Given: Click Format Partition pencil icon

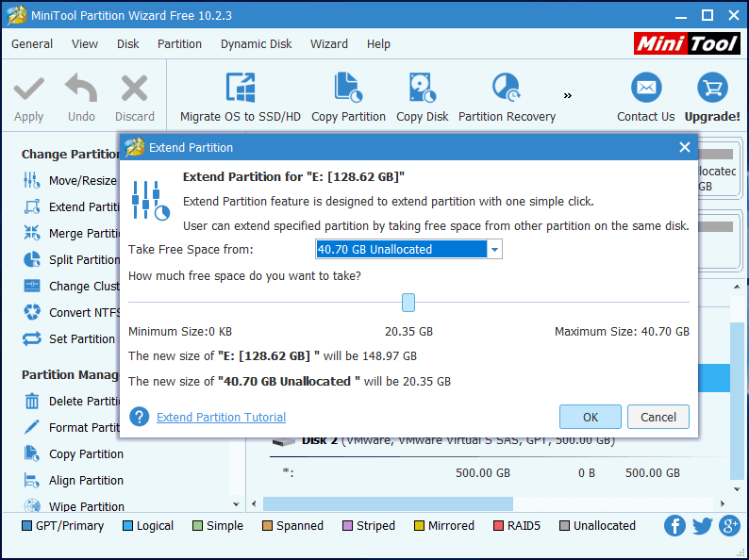Looking at the screenshot, I should 32,427.
